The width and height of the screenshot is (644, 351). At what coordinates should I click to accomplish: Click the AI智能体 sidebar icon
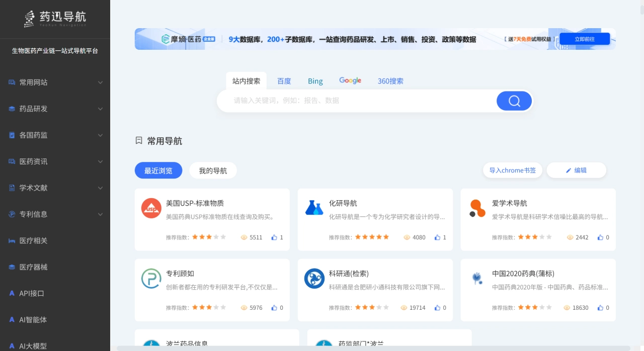click(12, 319)
